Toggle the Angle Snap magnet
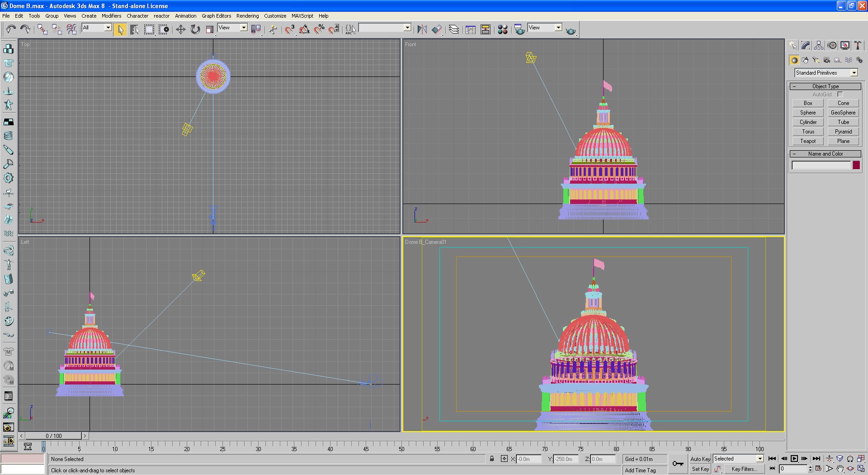This screenshot has height=475, width=868. coord(305,29)
